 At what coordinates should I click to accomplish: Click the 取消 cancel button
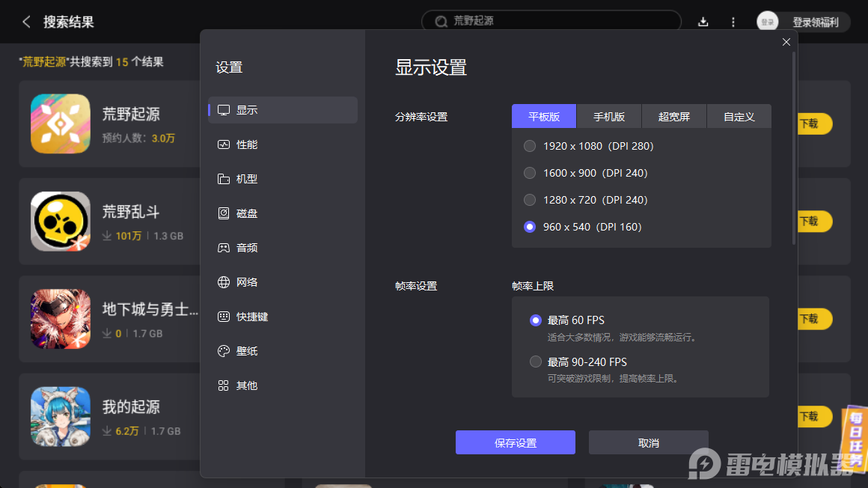click(648, 442)
